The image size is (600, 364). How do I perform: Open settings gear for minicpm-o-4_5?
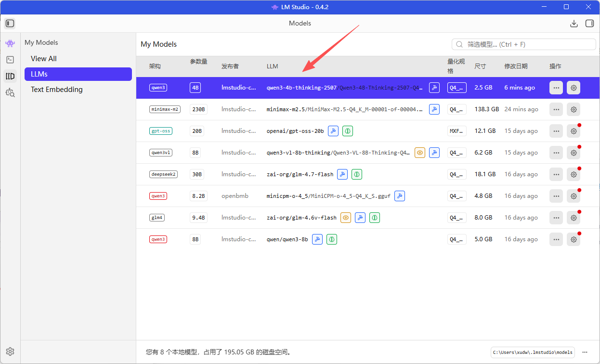tap(574, 196)
